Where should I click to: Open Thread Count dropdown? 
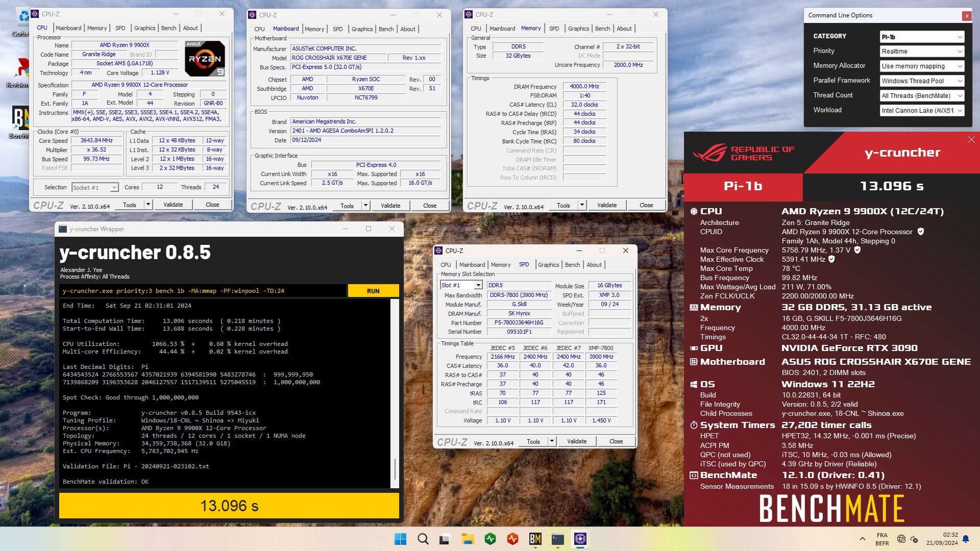pos(922,96)
